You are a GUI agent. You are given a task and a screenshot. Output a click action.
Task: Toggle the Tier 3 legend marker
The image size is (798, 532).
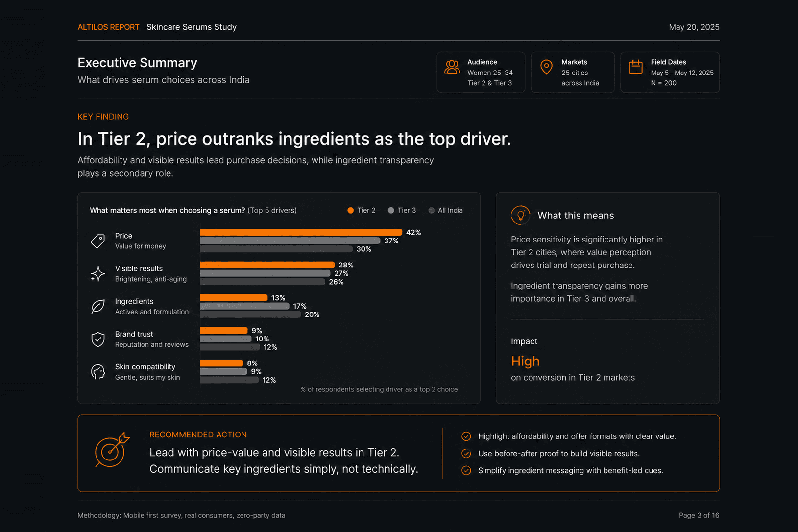391,211
